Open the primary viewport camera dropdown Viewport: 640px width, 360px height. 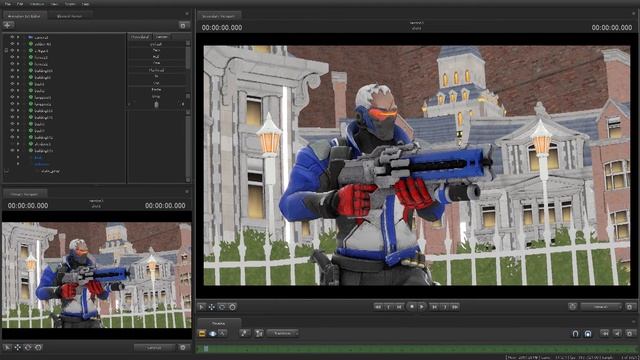[x=155, y=348]
